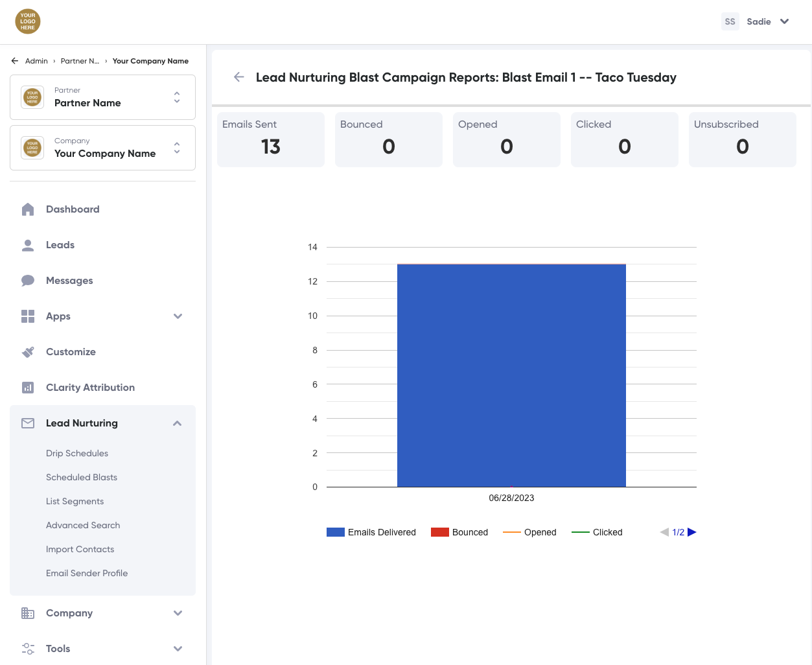This screenshot has width=812, height=665.
Task: Click the blue Emails Delivered bar
Action: coord(511,375)
